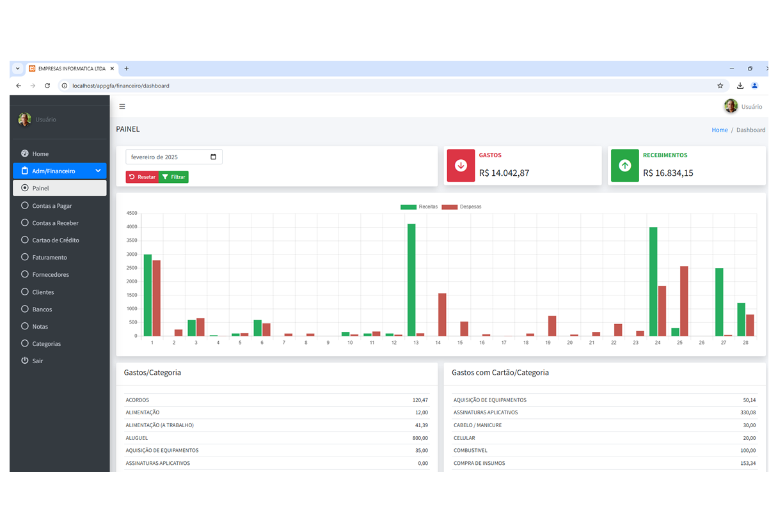Switch to EMPRESAS INFORMATICA LTDA browser tab

coord(71,68)
